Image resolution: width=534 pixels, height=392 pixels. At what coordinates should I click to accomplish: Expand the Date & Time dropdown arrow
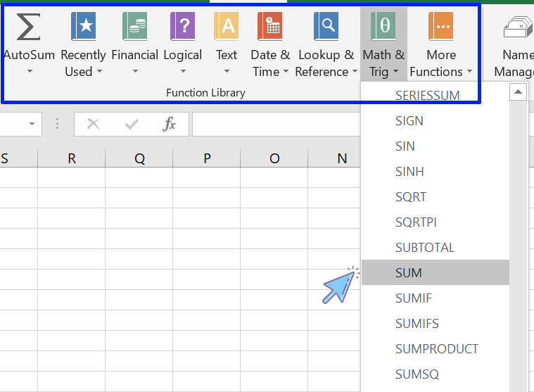click(286, 71)
